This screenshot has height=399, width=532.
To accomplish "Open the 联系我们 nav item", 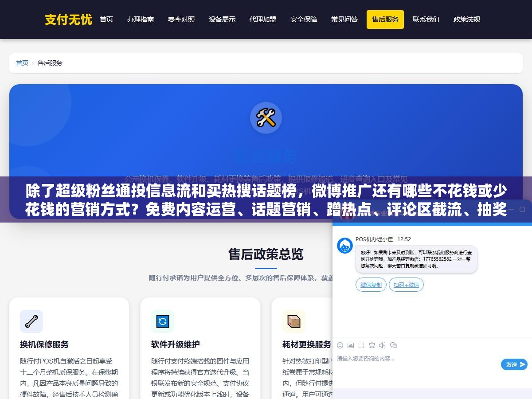I will coord(426,20).
